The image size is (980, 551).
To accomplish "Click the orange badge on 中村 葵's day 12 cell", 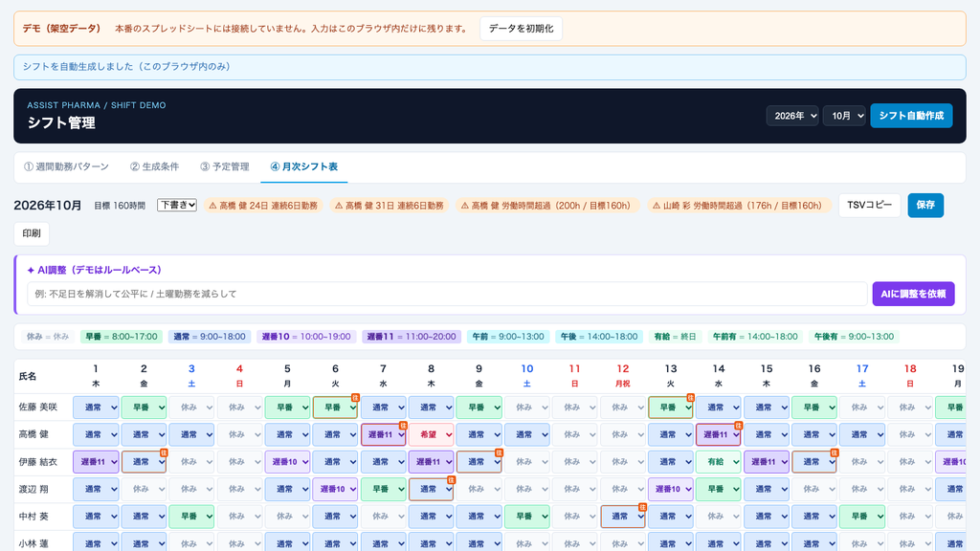I will coord(642,508).
